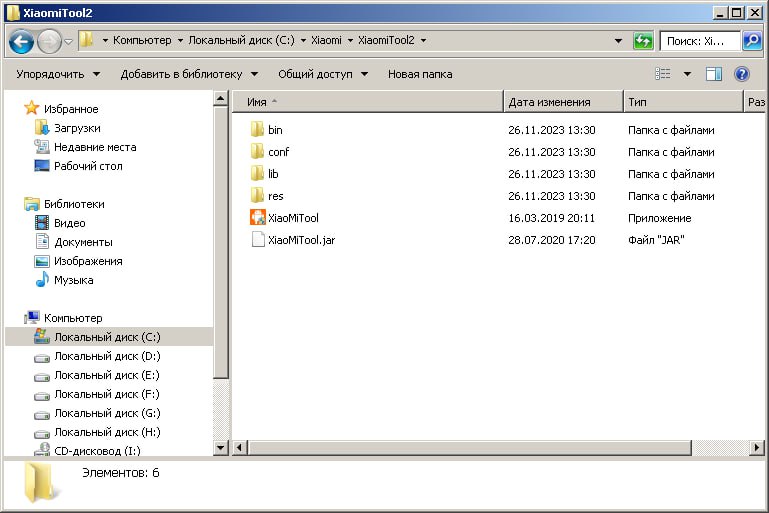Expand dropdown arrow before Компьютер breadcrumb

105,41
